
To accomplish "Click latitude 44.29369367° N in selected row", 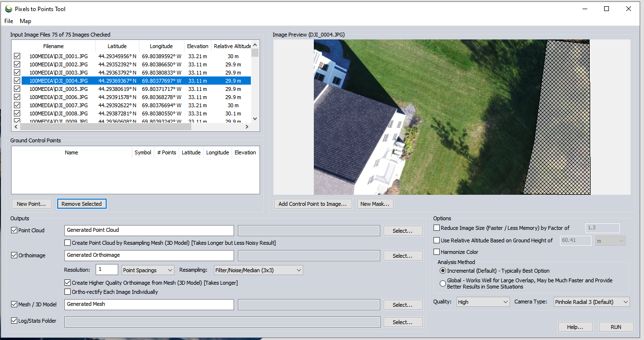I will [117, 81].
